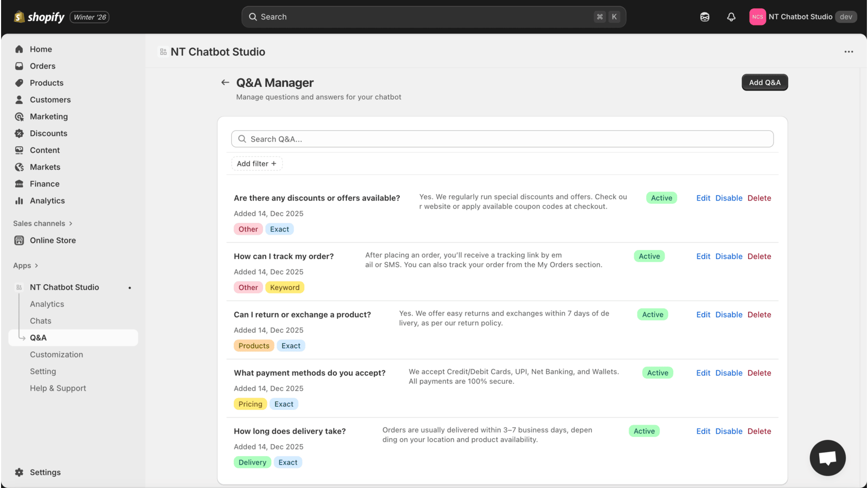Click the Settings gear in sidebar
Viewport: 868px width, 488px height.
point(20,472)
